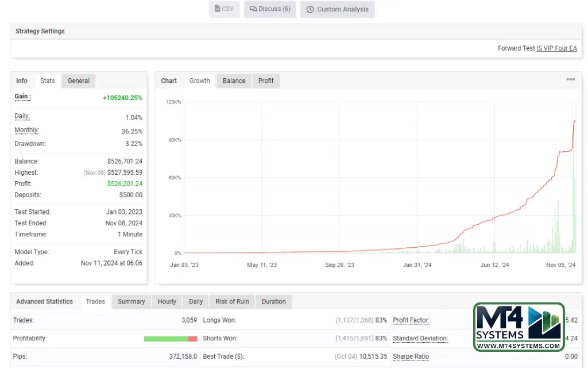The image size is (588, 368).
Task: Click the Profit Factor label
Action: click(411, 320)
